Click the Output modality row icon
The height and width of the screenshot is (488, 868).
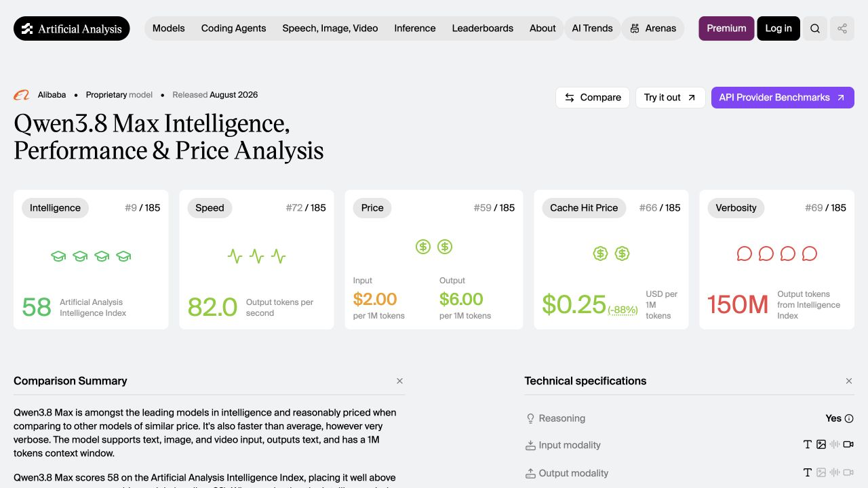tap(530, 473)
